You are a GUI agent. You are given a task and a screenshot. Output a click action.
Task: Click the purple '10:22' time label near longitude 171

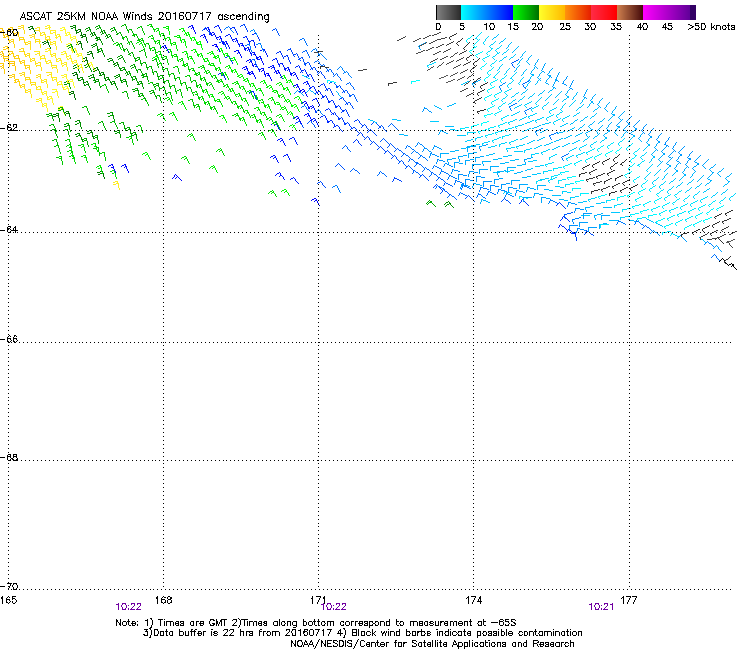(x=334, y=607)
